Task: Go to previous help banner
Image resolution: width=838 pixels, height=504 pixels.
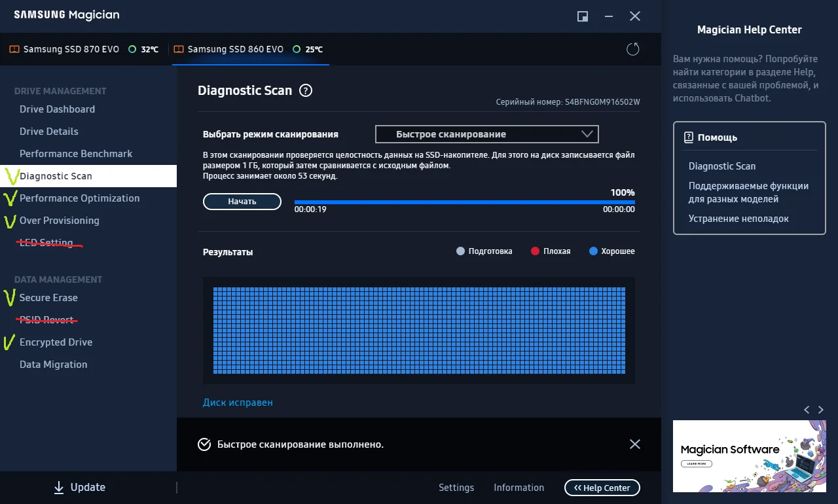Action: 807,410
